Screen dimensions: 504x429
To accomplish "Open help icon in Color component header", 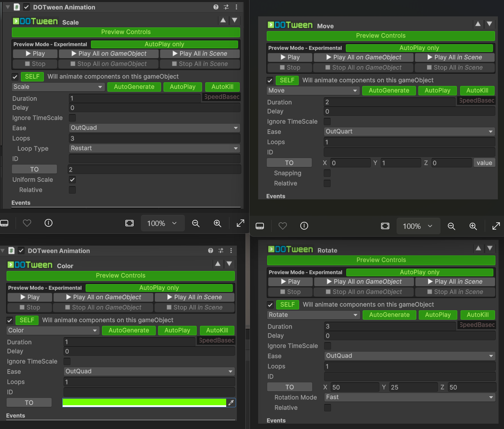I will coord(211,251).
